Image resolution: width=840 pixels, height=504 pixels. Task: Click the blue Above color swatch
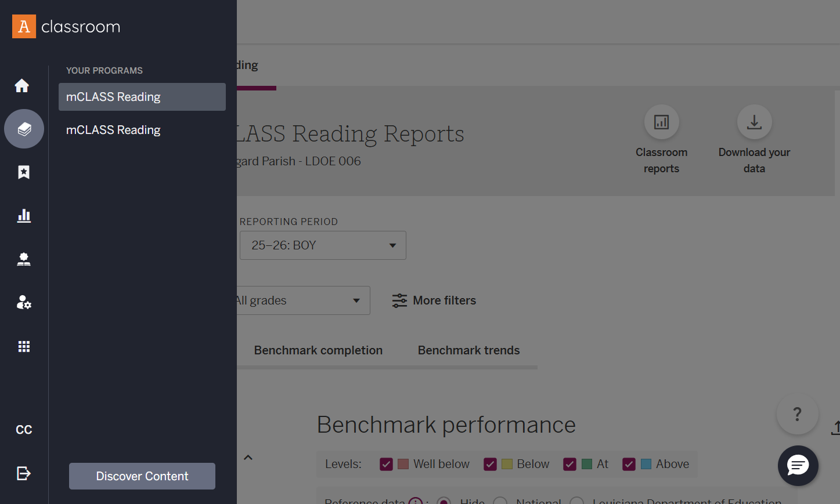pos(646,464)
